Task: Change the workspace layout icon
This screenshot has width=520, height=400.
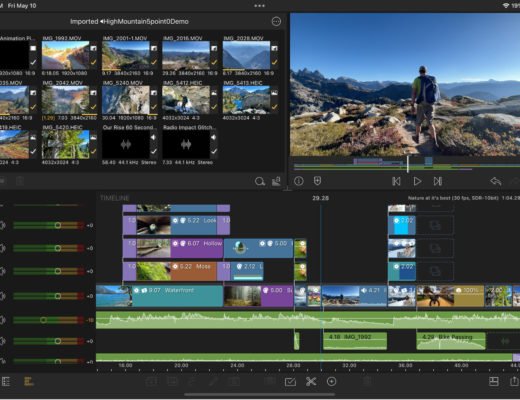Action: pyautogui.click(x=494, y=381)
